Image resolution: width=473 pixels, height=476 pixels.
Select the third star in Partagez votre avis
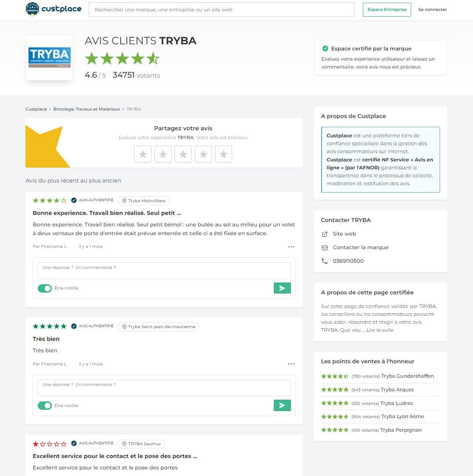[183, 154]
